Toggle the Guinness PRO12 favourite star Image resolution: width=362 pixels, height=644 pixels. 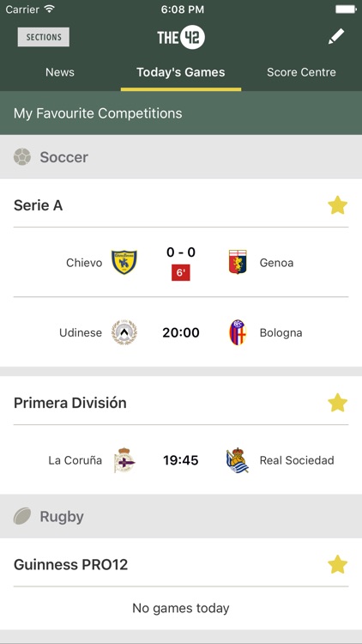click(x=338, y=564)
